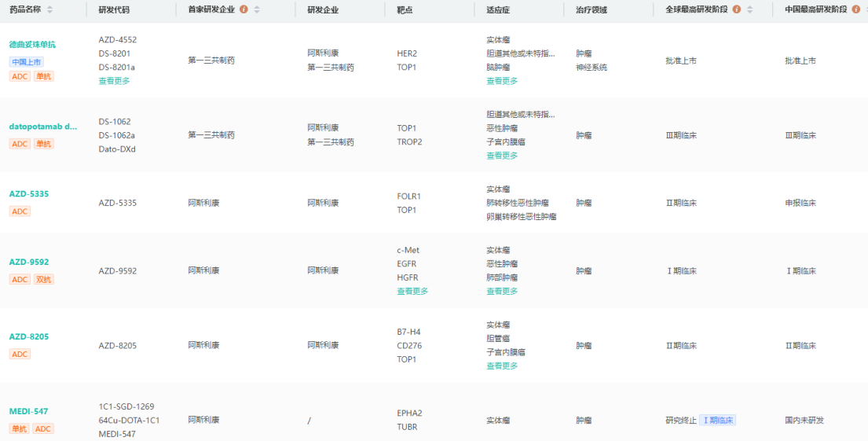868x441 pixels.
Task: Click 研究终止 status for MEDI-547
Action: [x=681, y=421]
